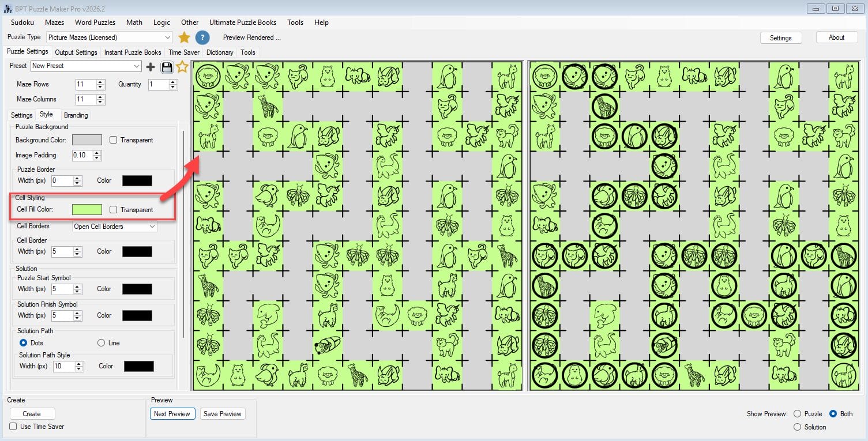
Task: Open the Mazes menu
Action: click(54, 22)
